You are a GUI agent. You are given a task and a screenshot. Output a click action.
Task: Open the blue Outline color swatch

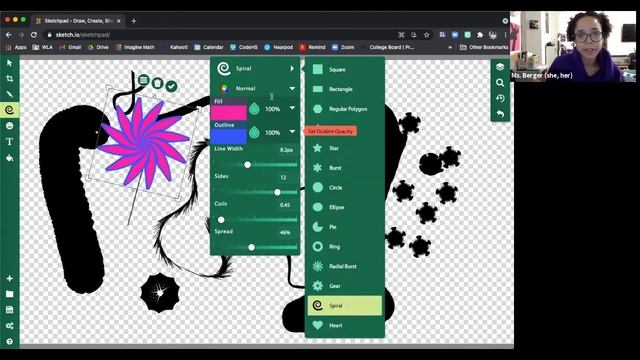point(229,136)
